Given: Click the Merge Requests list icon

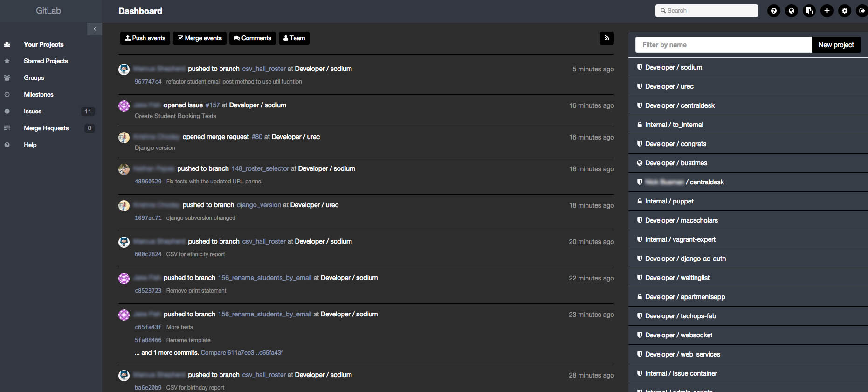Looking at the screenshot, I should [x=7, y=128].
